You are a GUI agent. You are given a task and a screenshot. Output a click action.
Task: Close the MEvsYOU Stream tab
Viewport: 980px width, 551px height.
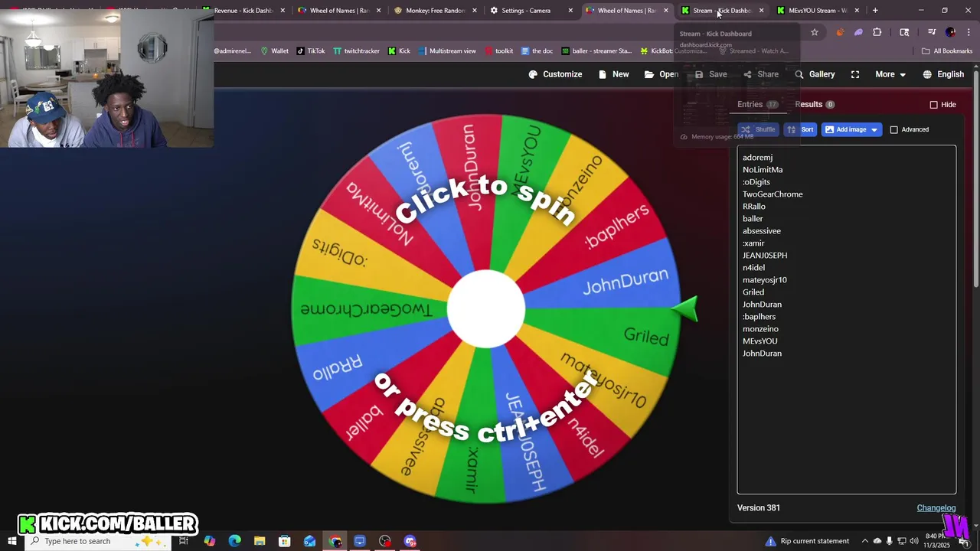(x=857, y=11)
